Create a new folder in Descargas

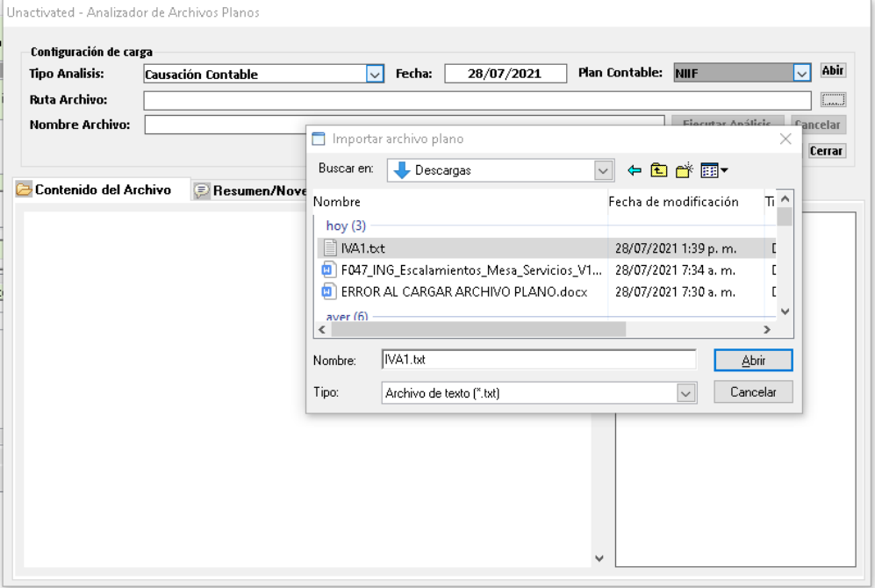tap(685, 170)
